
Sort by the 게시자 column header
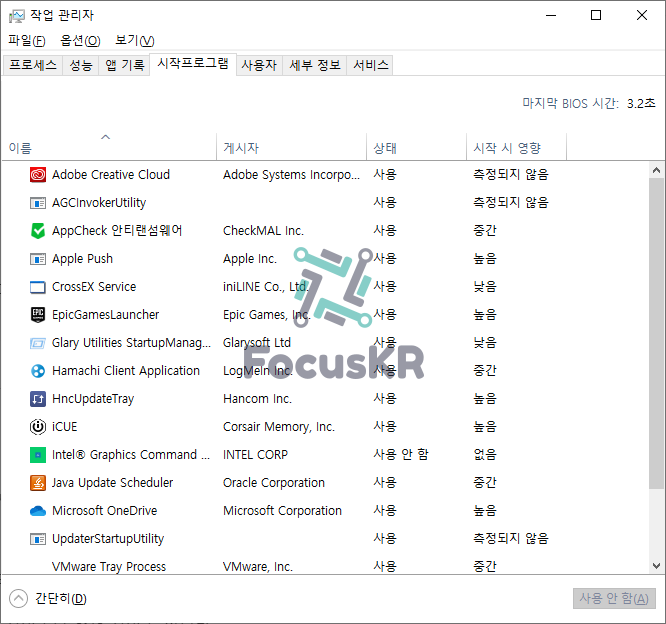pos(291,147)
